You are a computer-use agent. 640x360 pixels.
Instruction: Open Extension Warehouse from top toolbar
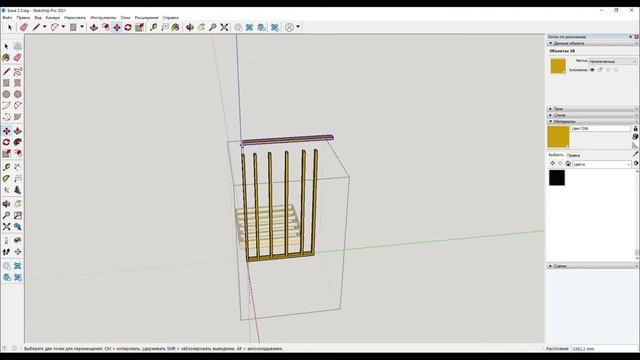(x=275, y=27)
